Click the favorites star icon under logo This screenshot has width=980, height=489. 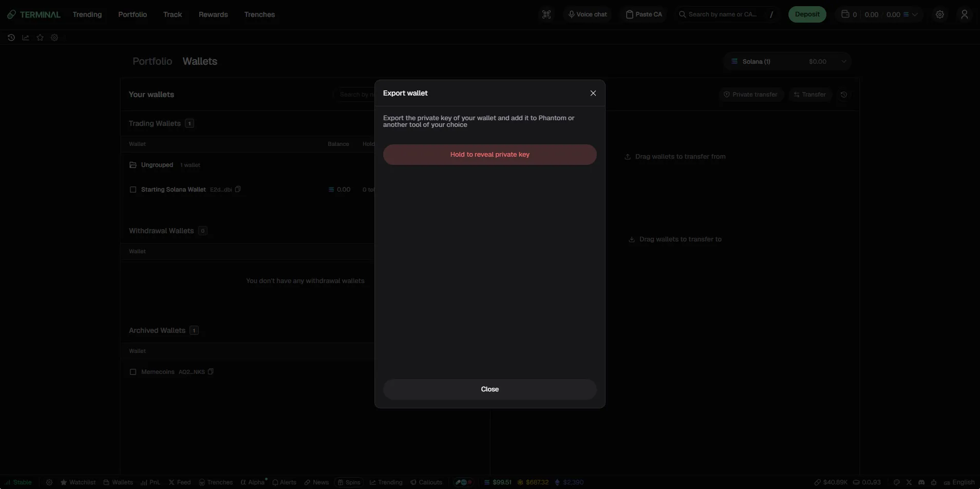pyautogui.click(x=40, y=37)
